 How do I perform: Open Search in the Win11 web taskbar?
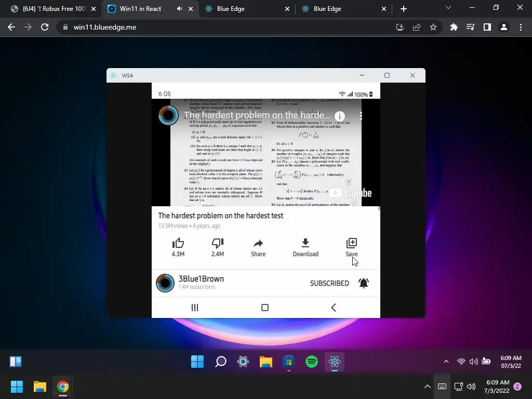pos(220,362)
